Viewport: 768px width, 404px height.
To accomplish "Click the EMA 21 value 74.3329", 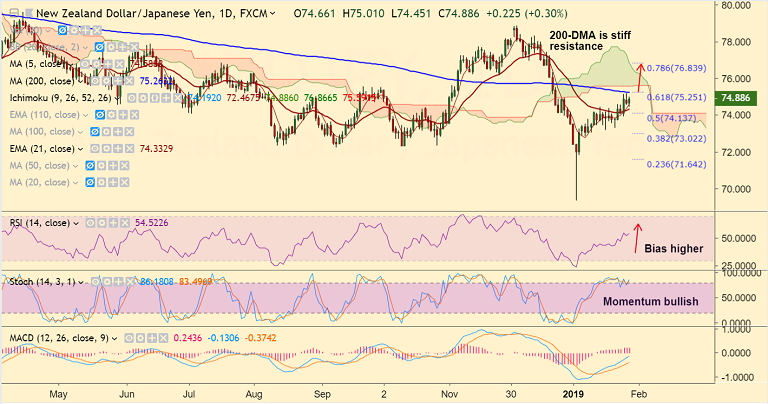I will [156, 148].
